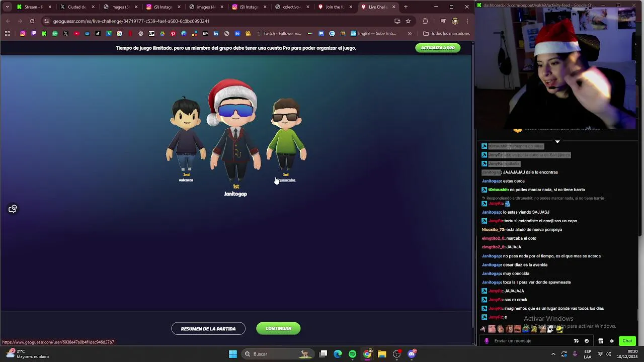Reload the GeoGuessr page
This screenshot has width=644, height=362.
[32, 21]
